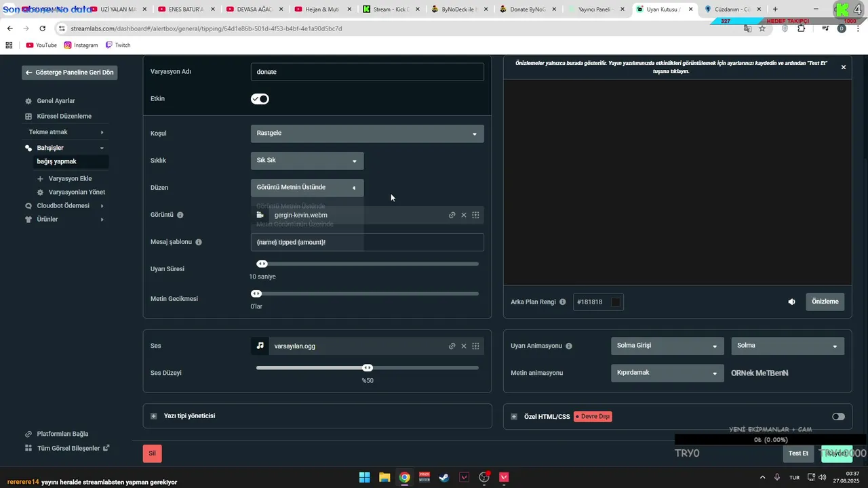Click the Uyarı Animasyonu info icon
The height and width of the screenshot is (488, 868).
click(569, 346)
